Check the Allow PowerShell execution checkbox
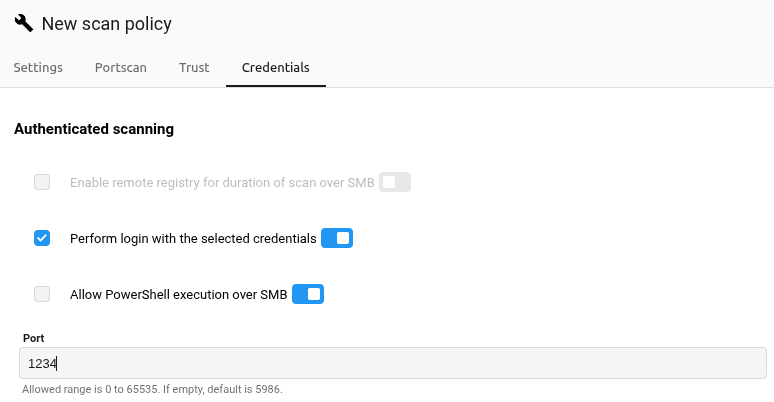The image size is (774, 402). pos(42,294)
